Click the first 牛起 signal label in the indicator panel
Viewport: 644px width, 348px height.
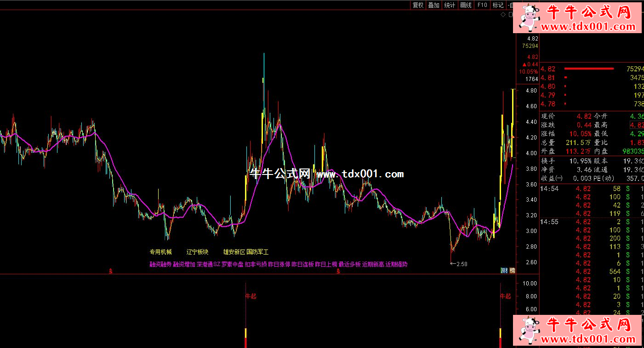point(251,296)
